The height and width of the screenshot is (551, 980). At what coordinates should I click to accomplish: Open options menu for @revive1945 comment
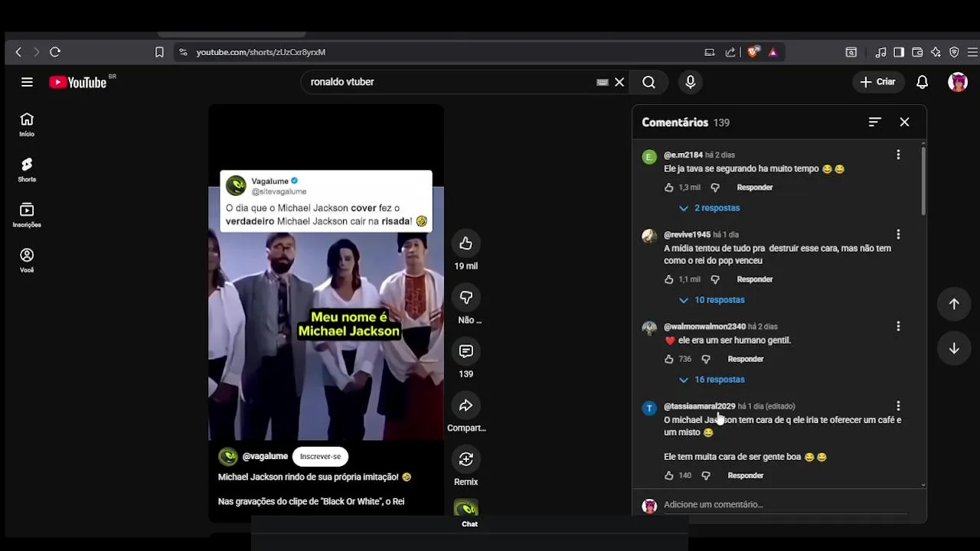(x=898, y=234)
